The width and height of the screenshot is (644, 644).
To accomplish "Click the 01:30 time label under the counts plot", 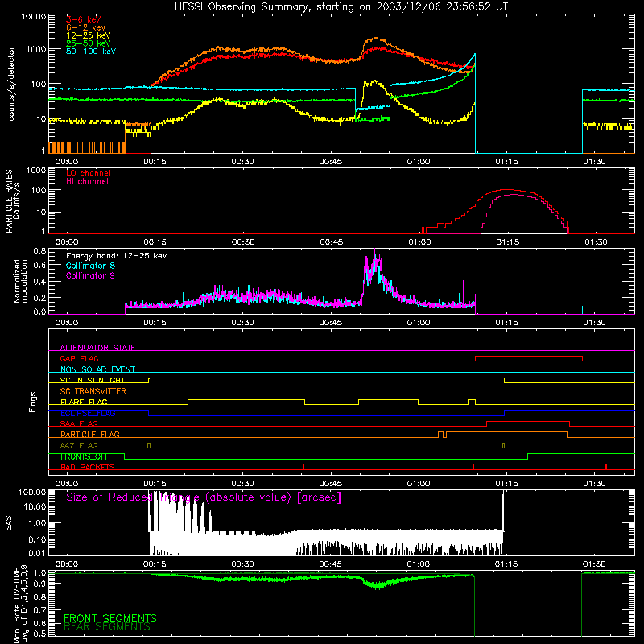I will (594, 162).
